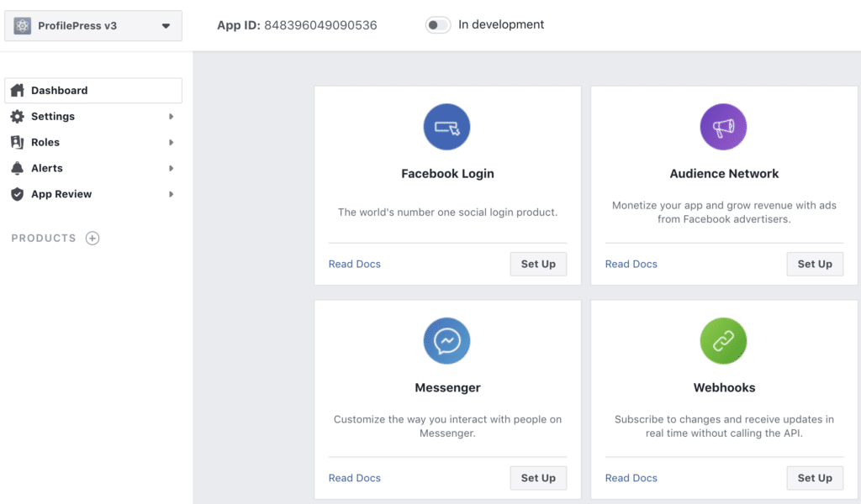
Task: Open the Dashboard menu item
Action: tap(93, 91)
